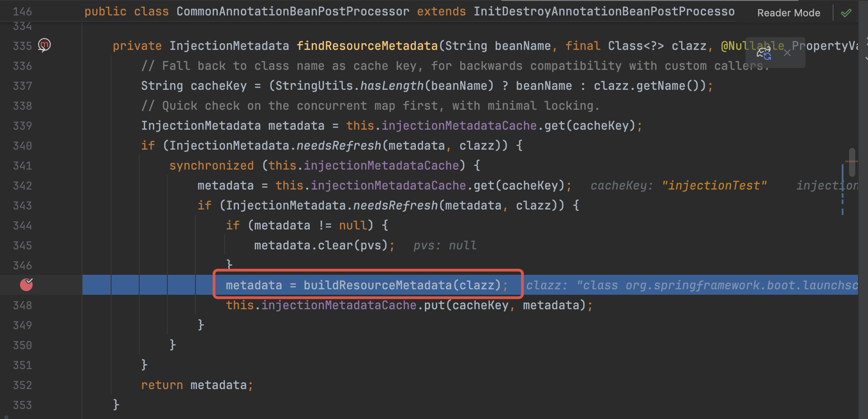This screenshot has width=868, height=419.
Task: Click the final keyword in method signature
Action: 583,46
